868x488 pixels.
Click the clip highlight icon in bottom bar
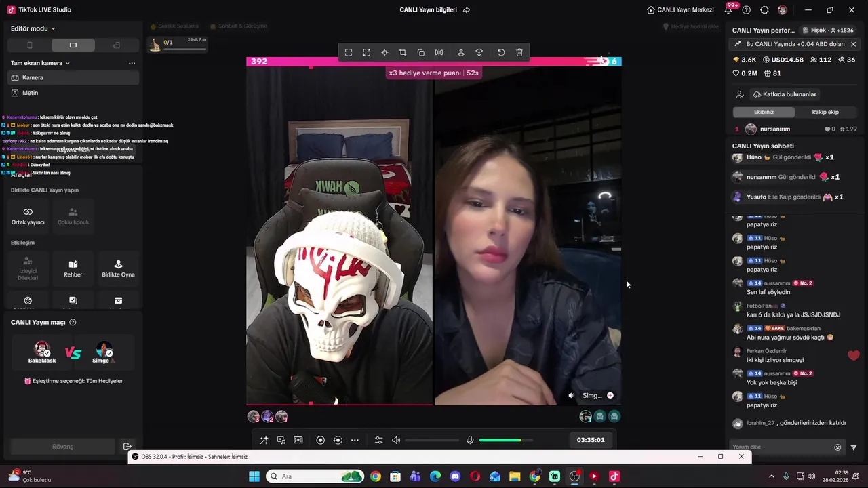click(298, 440)
